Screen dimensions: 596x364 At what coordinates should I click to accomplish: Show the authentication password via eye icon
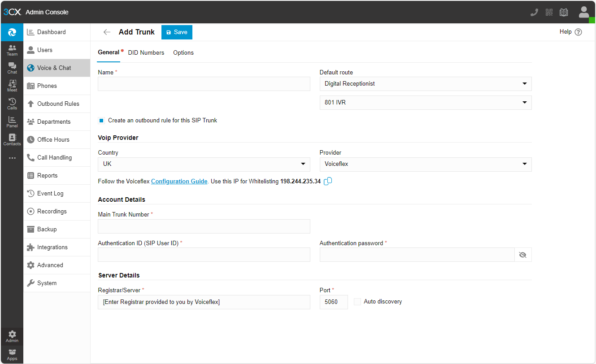(x=522, y=255)
